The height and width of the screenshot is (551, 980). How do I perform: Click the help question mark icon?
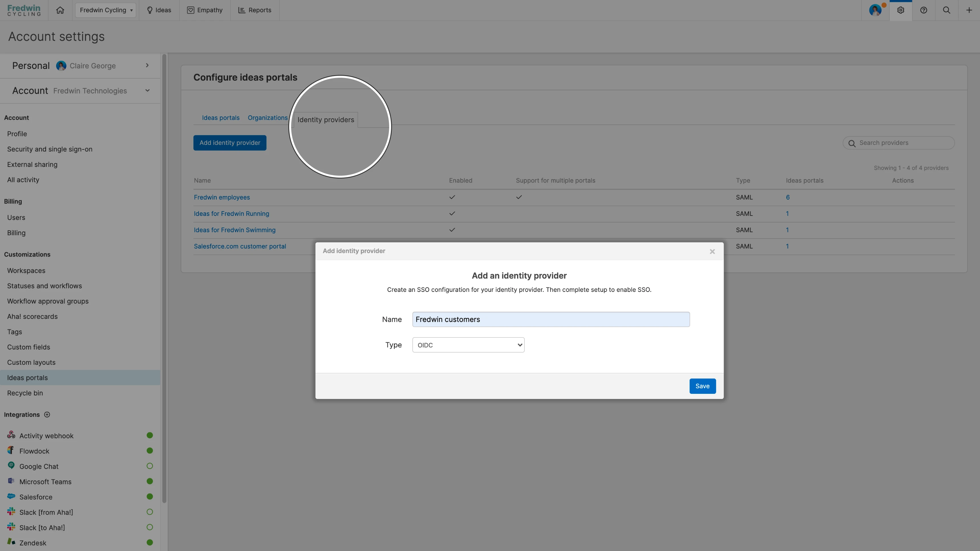tap(923, 10)
